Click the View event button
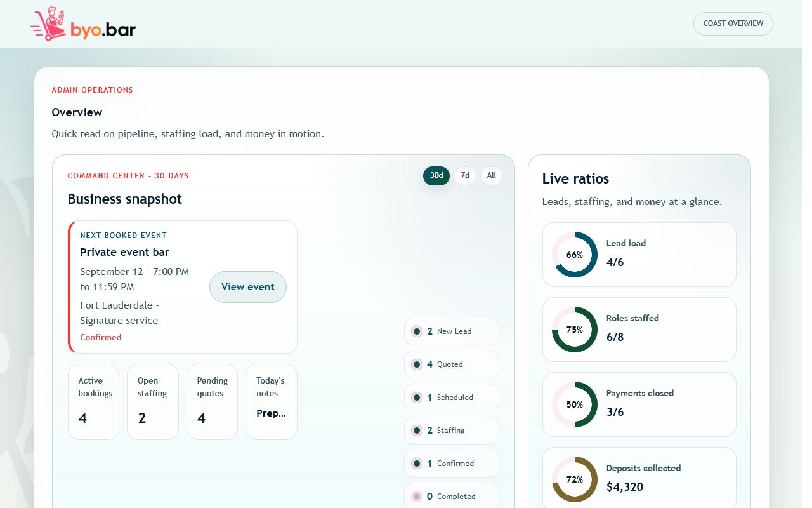The height and width of the screenshot is (508, 812). [x=248, y=287]
